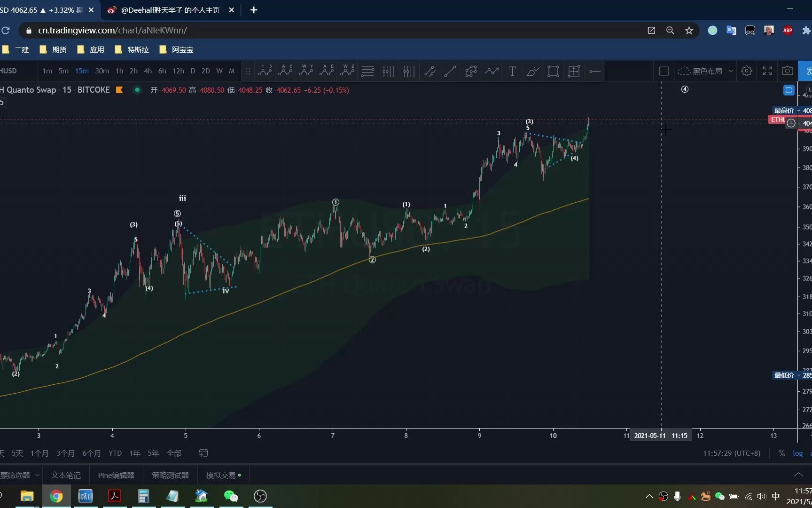This screenshot has width=812, height=508.
Task: Open the Pine编辑器 tab
Action: (x=116, y=475)
